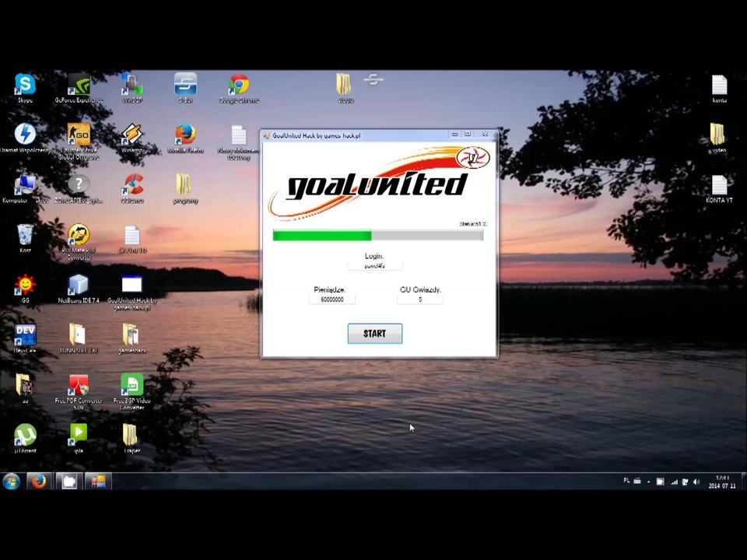Open µTorrent desktop shortcut
Viewport: 747px width, 560px height.
pyautogui.click(x=25, y=438)
